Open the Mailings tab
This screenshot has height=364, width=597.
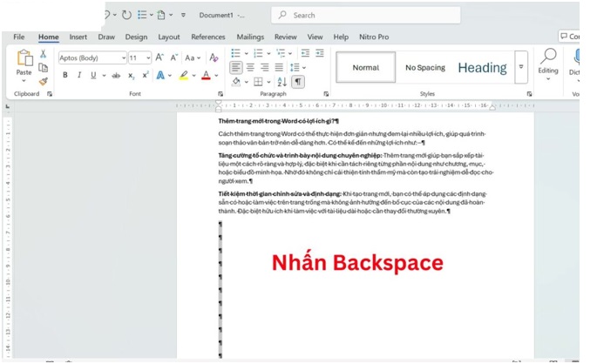250,37
